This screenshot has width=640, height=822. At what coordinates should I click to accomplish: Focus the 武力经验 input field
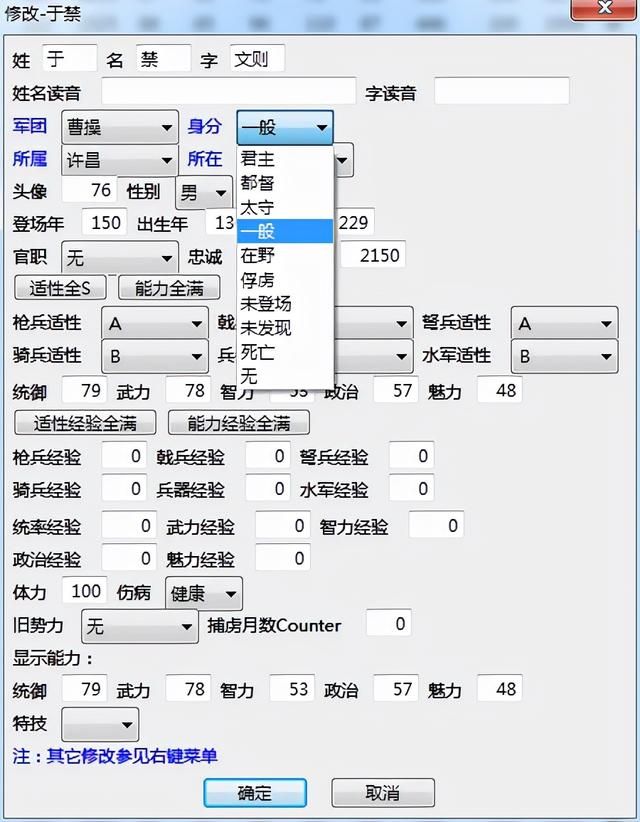[283, 525]
